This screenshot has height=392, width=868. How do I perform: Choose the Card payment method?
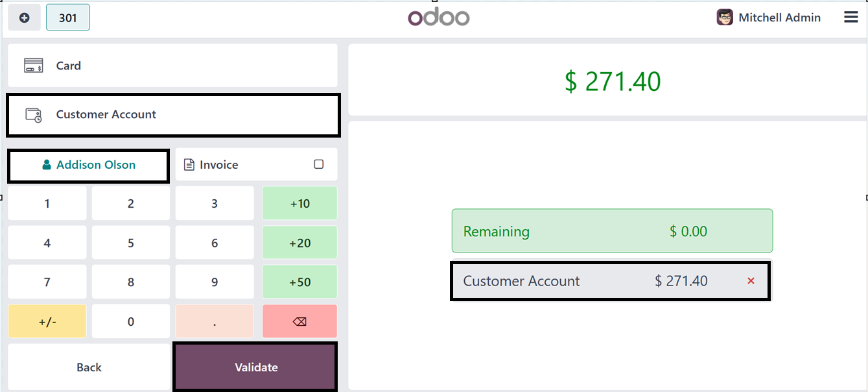pos(172,66)
